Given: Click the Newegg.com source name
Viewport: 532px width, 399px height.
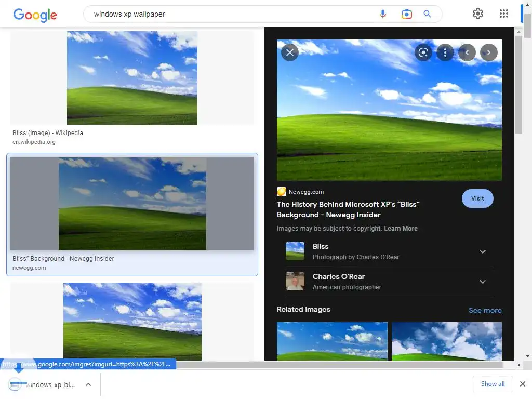Looking at the screenshot, I should 306,192.
